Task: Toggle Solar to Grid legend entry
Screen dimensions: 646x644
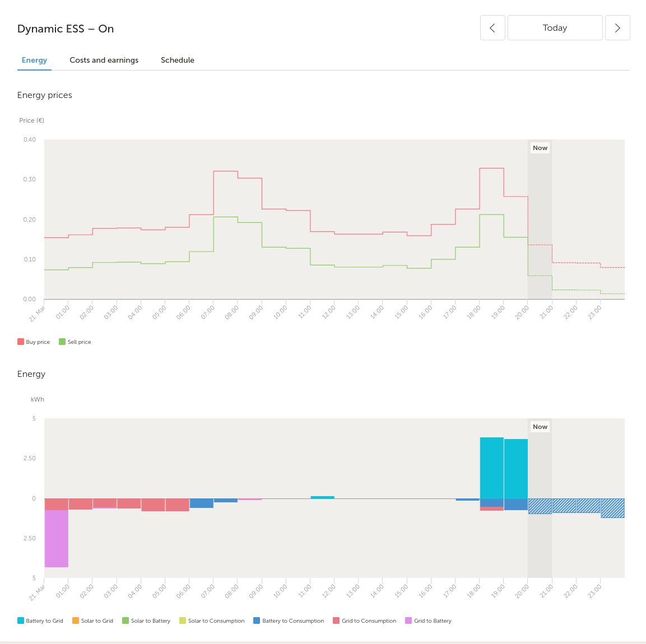Action: coord(93,620)
